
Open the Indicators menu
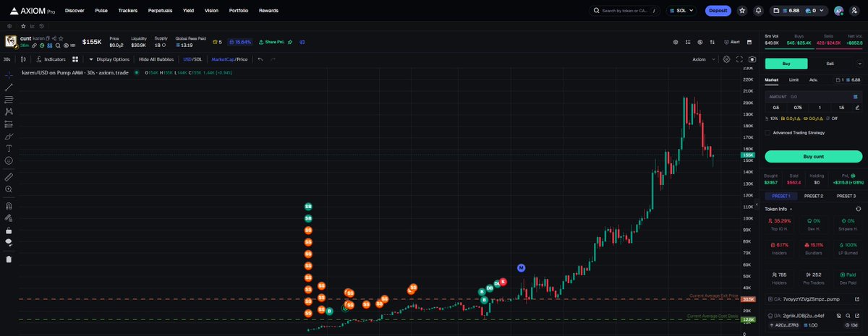point(51,59)
